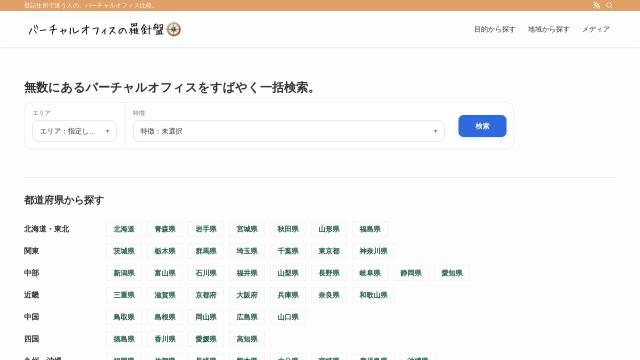Open the 地域から探す menu

(x=549, y=29)
